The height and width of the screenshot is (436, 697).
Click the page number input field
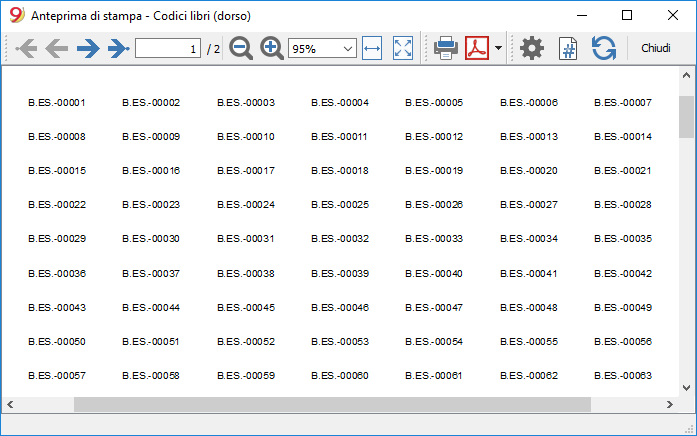pyautogui.click(x=168, y=48)
